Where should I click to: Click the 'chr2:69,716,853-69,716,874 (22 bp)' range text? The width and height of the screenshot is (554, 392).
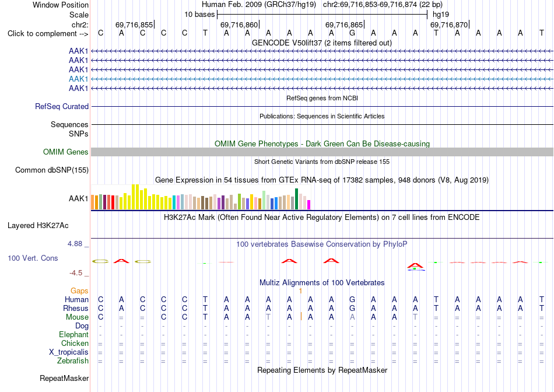tap(383, 5)
